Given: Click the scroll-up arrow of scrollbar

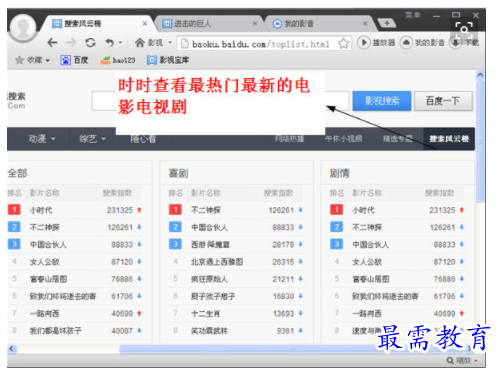Looking at the screenshot, I should 480,75.
